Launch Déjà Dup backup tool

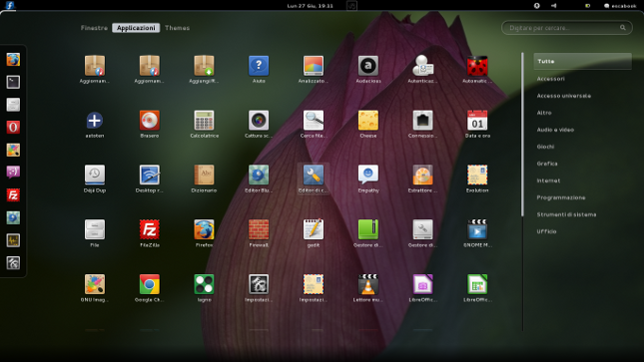click(95, 176)
